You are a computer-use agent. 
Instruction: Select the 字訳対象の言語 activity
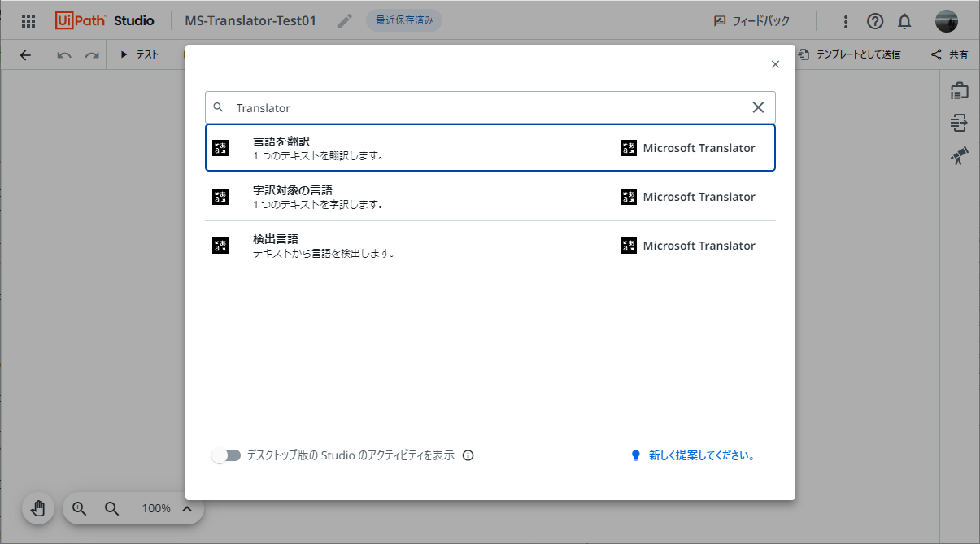coord(490,197)
